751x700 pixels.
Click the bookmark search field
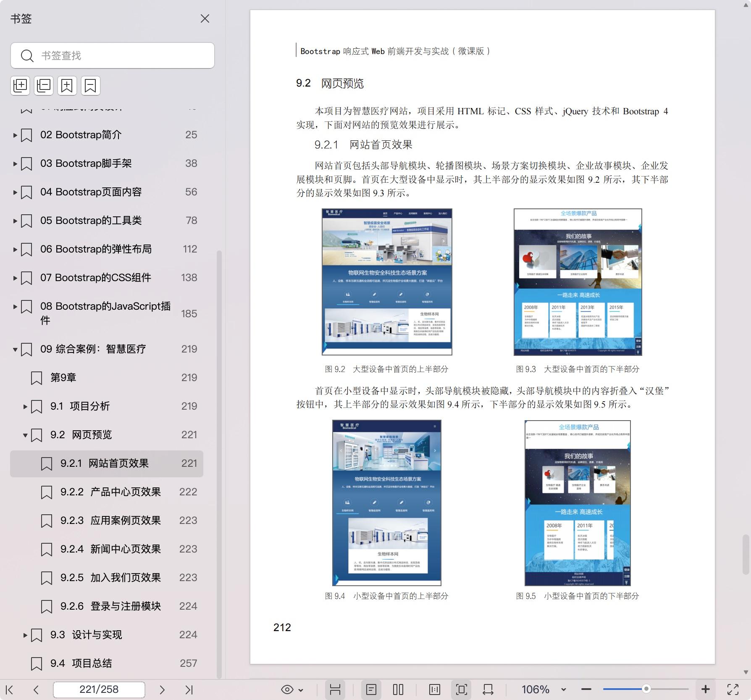pos(113,55)
